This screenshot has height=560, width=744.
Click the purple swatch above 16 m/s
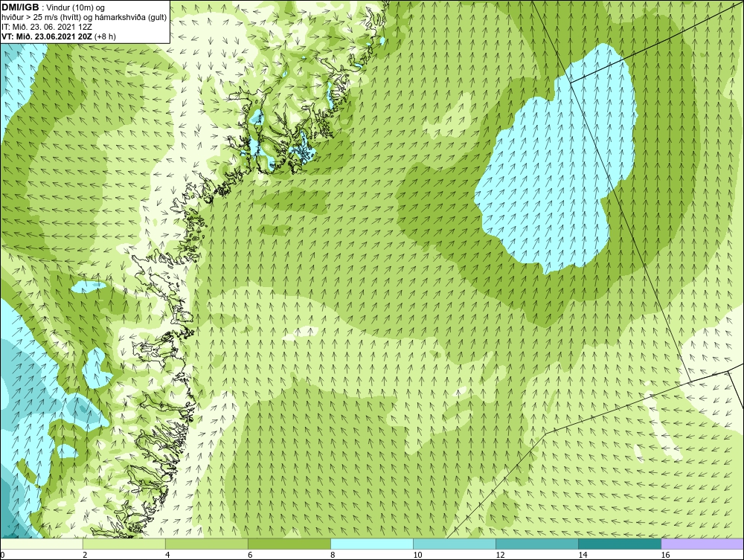point(702,544)
